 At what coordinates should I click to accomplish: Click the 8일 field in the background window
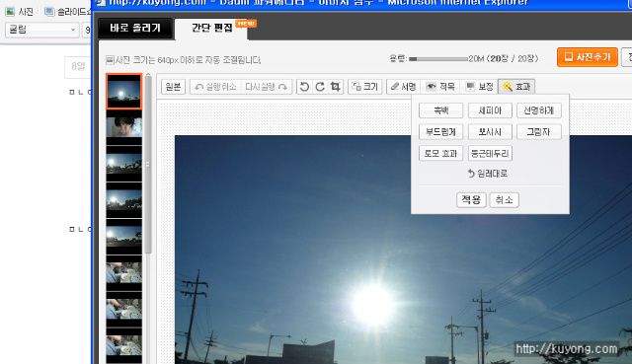click(x=78, y=66)
